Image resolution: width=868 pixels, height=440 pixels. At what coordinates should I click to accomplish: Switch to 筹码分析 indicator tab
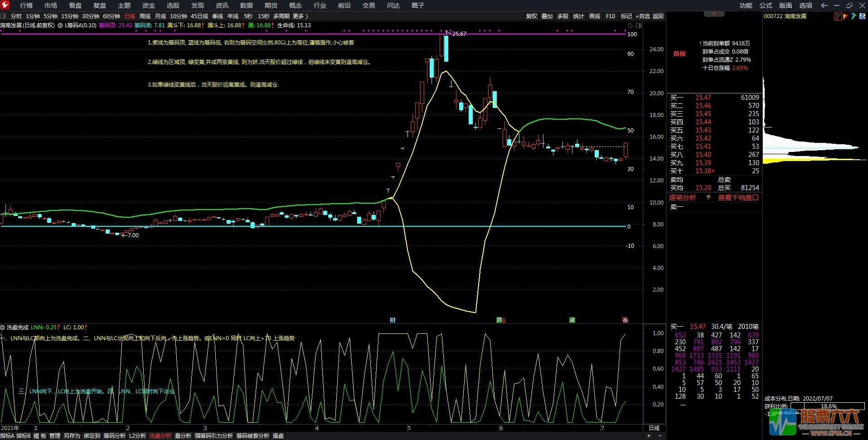point(114,435)
